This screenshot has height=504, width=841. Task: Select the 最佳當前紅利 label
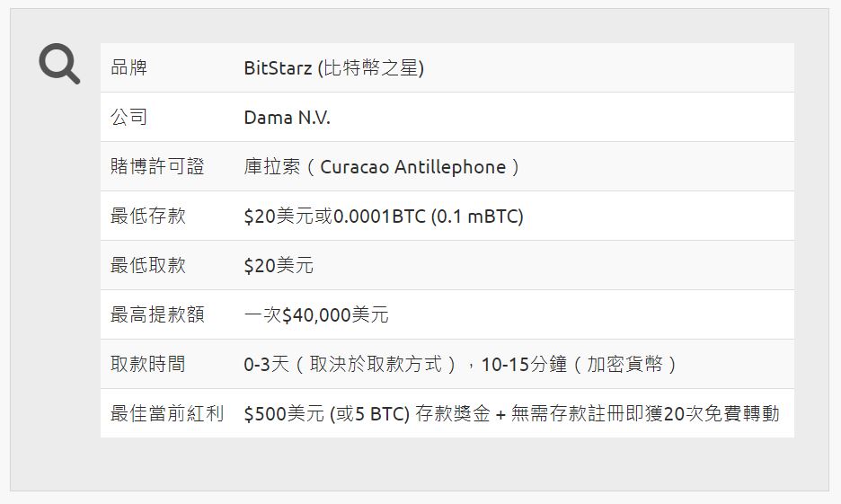(x=167, y=413)
